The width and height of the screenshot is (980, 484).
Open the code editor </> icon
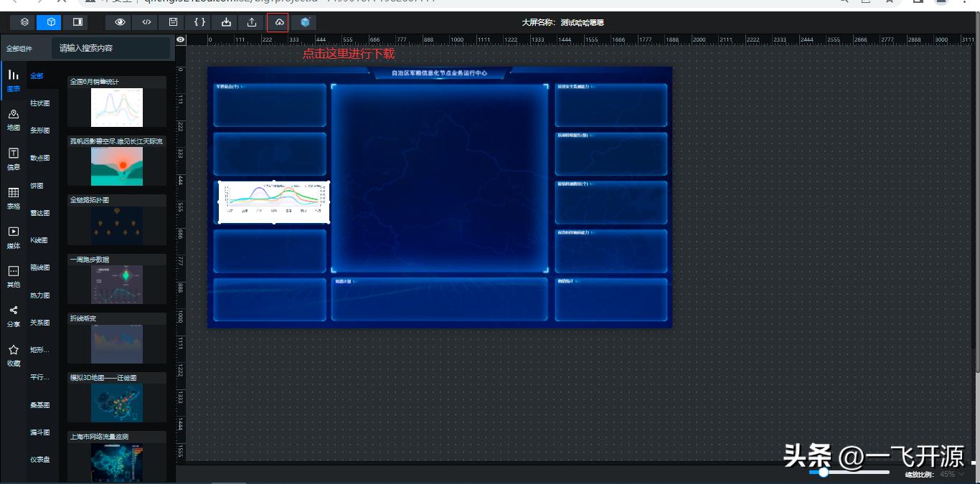click(x=146, y=22)
